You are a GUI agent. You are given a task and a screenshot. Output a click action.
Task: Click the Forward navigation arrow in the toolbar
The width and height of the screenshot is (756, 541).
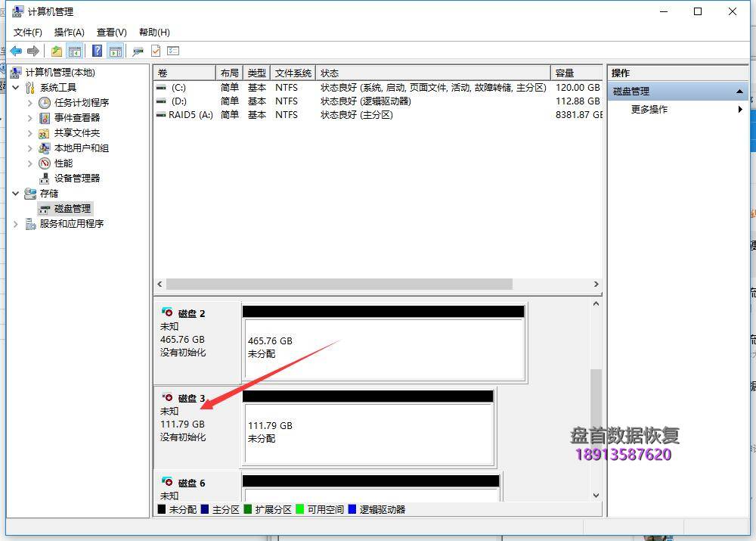(32, 51)
